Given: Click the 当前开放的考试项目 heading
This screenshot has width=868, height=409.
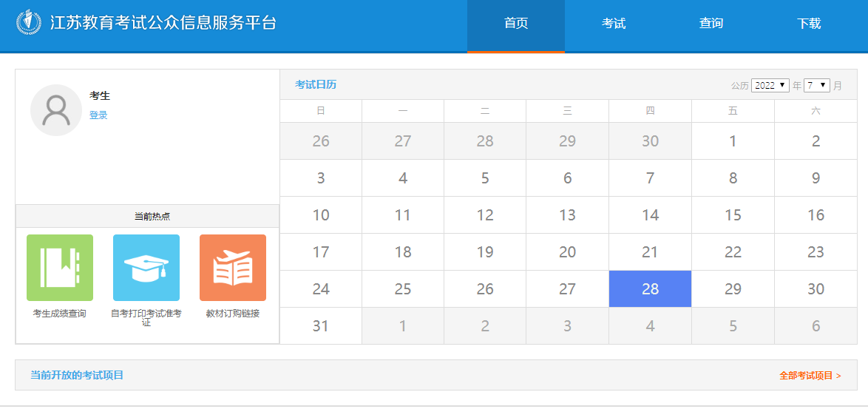Looking at the screenshot, I should coord(77,375).
